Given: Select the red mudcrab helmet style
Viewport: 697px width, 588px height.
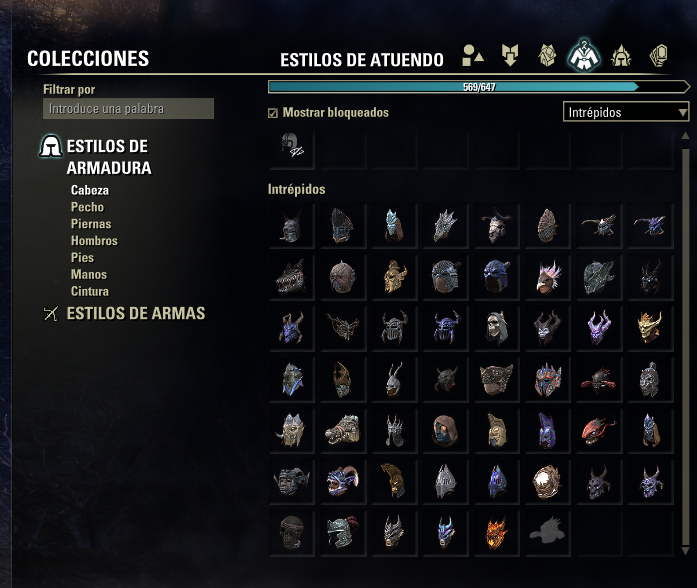Looking at the screenshot, I should pyautogui.click(x=599, y=379).
